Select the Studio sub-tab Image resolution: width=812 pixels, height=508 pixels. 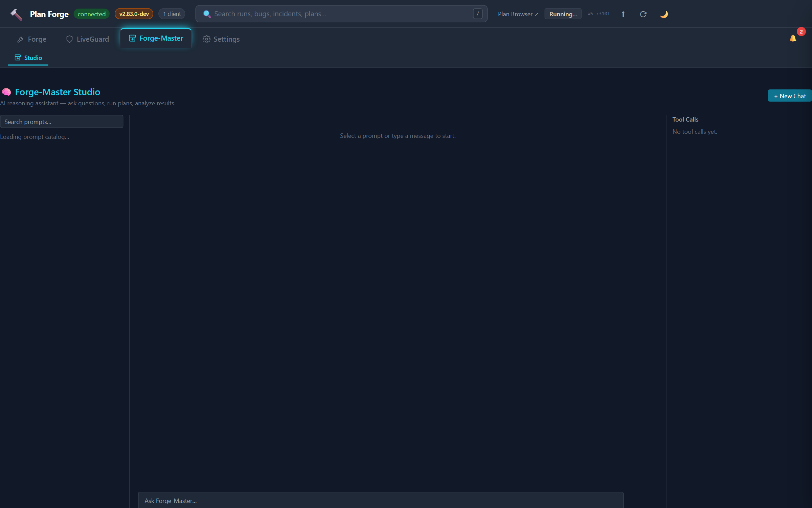point(28,58)
